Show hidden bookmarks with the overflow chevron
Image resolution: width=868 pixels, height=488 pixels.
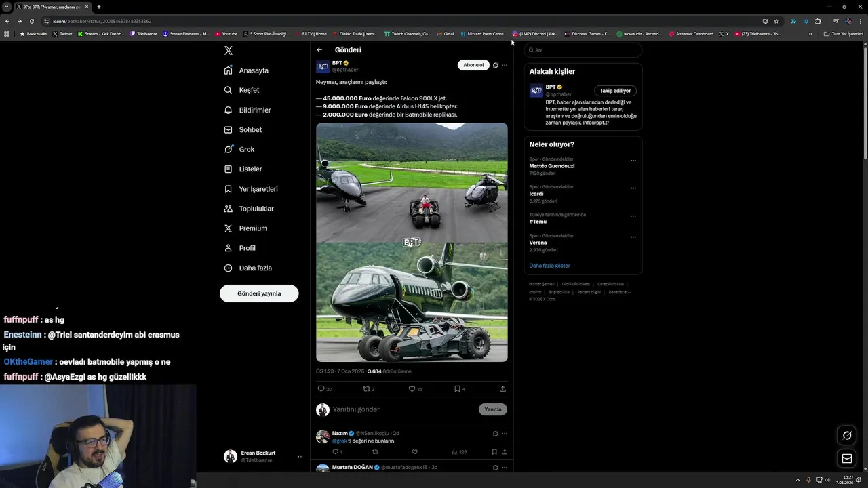point(810,34)
